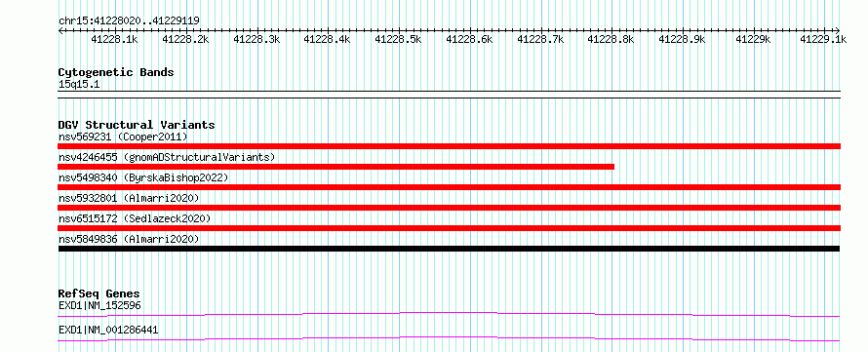The width and height of the screenshot is (868, 352).
Task: Click the 41228.9k ruler tick label
Action: pos(682,39)
